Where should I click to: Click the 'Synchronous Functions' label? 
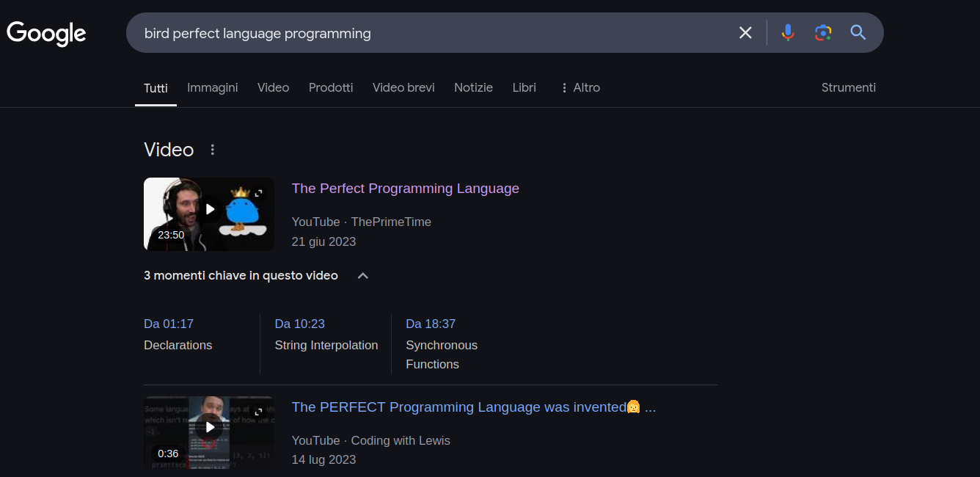442,354
